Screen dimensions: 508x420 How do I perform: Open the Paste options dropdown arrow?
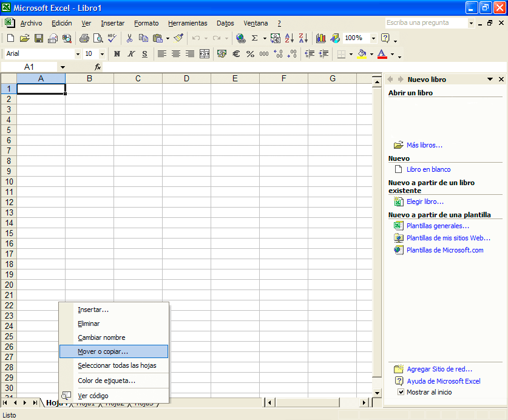tap(168, 39)
